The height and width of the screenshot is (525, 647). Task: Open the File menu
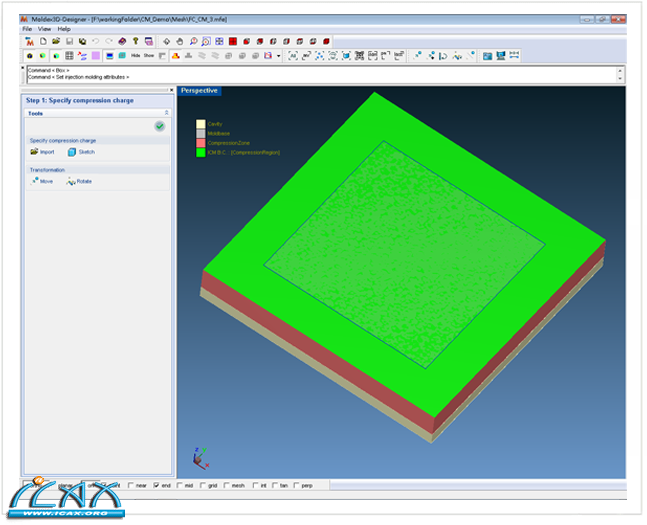28,29
